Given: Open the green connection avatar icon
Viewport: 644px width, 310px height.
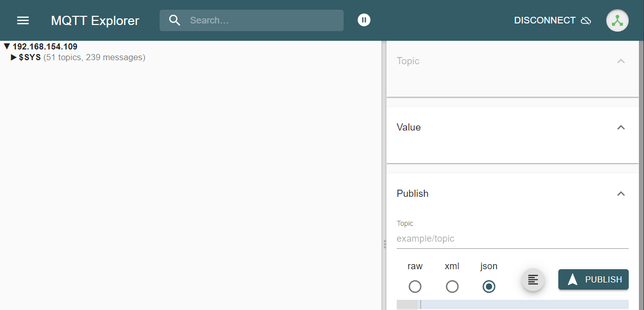Looking at the screenshot, I should (x=617, y=20).
